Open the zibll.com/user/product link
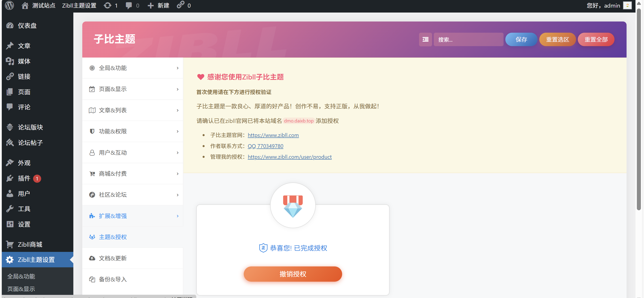 click(x=290, y=157)
